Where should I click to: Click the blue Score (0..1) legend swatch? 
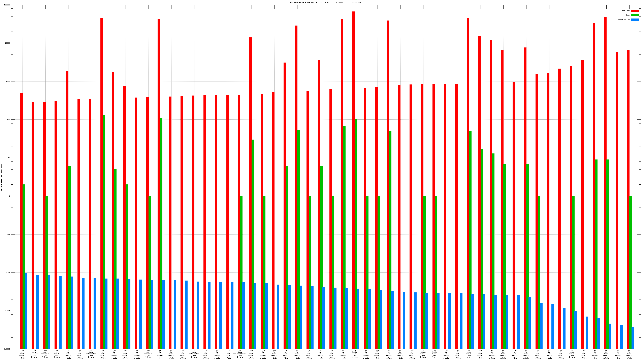pos(635,20)
